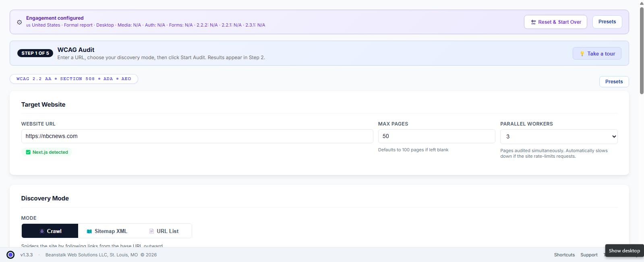Click the "WCAG Audit" heading

[76, 50]
